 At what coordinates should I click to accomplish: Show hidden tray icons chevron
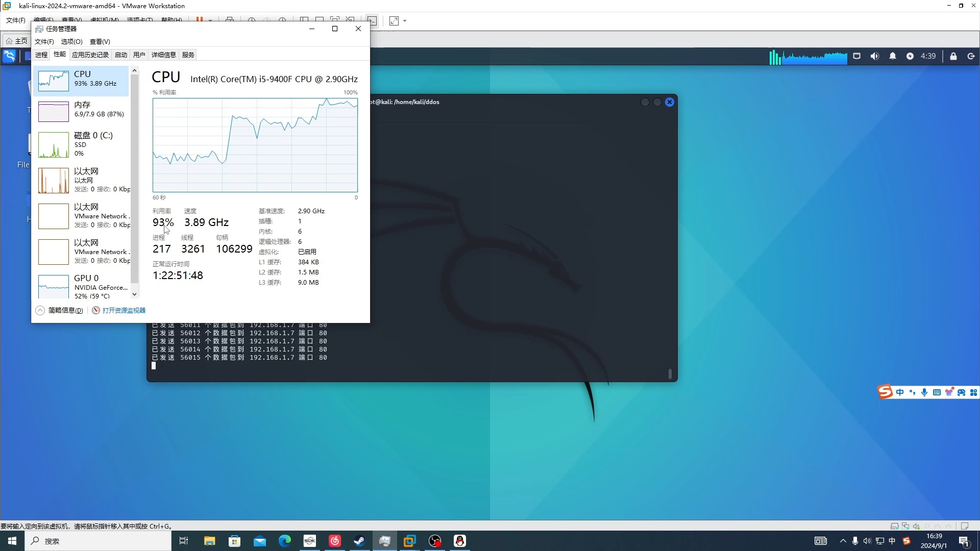click(843, 541)
